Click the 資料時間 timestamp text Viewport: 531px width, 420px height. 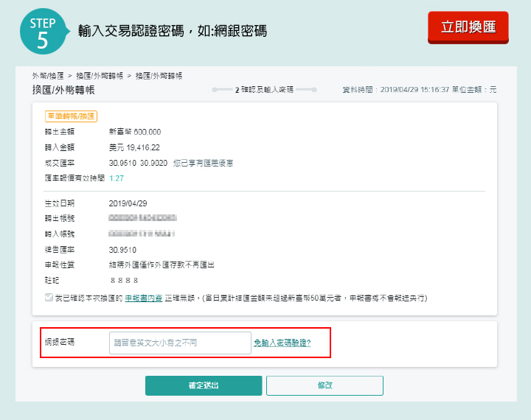click(x=420, y=90)
